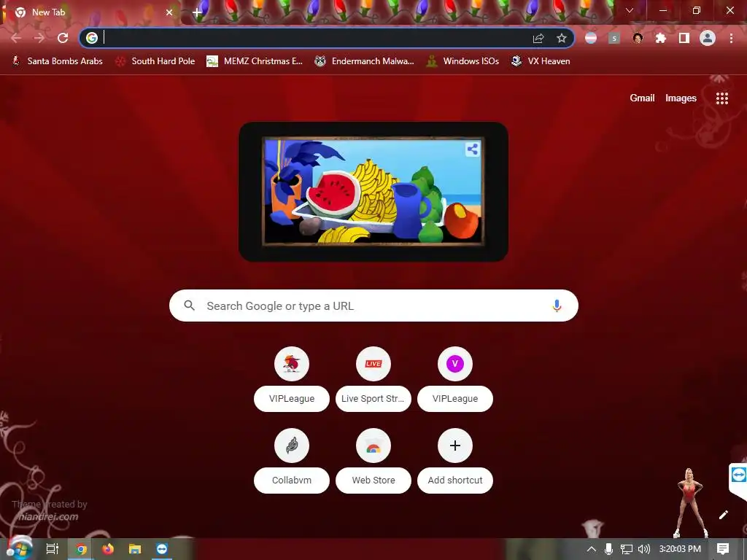Open the Extensions puzzle piece menu
Screen dimensions: 747x560
661,38
